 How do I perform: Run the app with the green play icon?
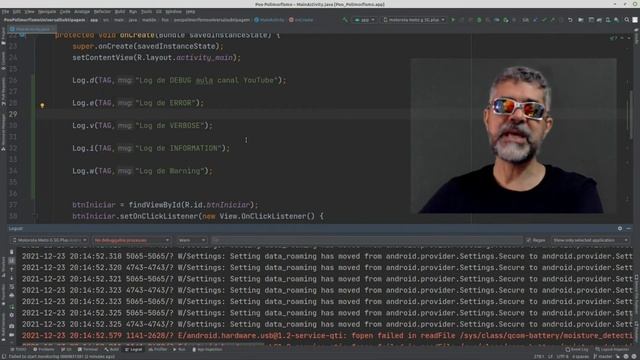pyautogui.click(x=453, y=20)
